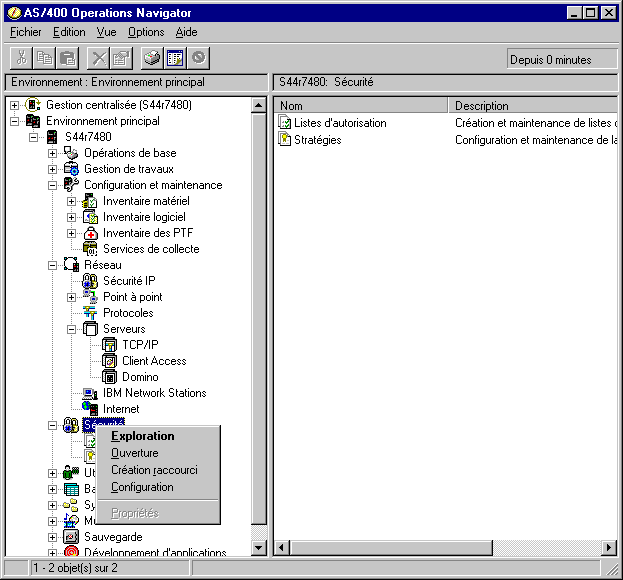Image resolution: width=623 pixels, height=580 pixels.
Task: Open the Fichier menu
Action: tap(25, 32)
